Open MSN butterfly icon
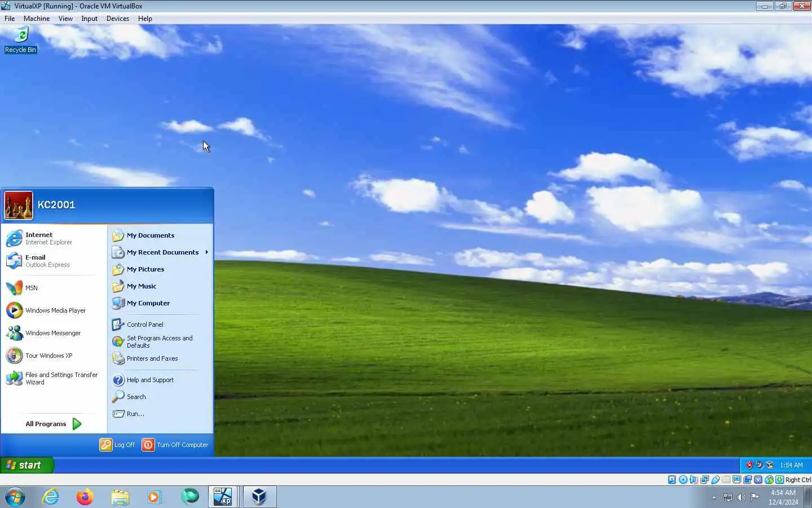 [14, 288]
